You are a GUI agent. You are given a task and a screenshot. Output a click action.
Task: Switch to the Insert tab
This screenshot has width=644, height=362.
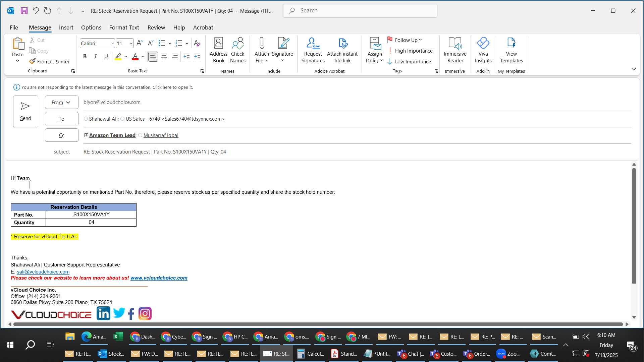pos(66,27)
